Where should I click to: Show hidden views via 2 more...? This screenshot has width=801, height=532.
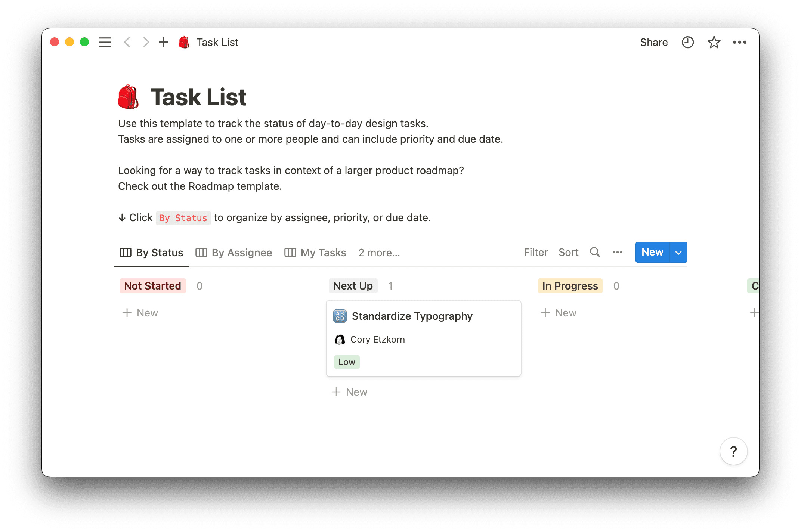tap(379, 253)
